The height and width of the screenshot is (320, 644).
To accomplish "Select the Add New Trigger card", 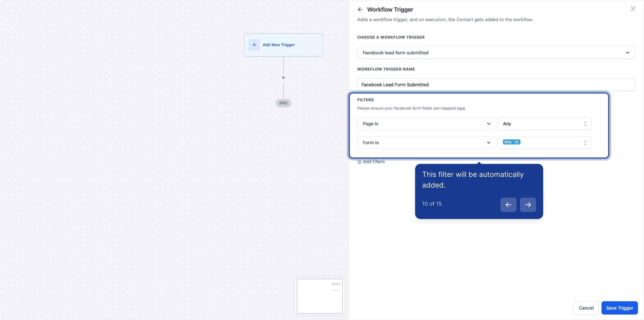I will coord(283,45).
